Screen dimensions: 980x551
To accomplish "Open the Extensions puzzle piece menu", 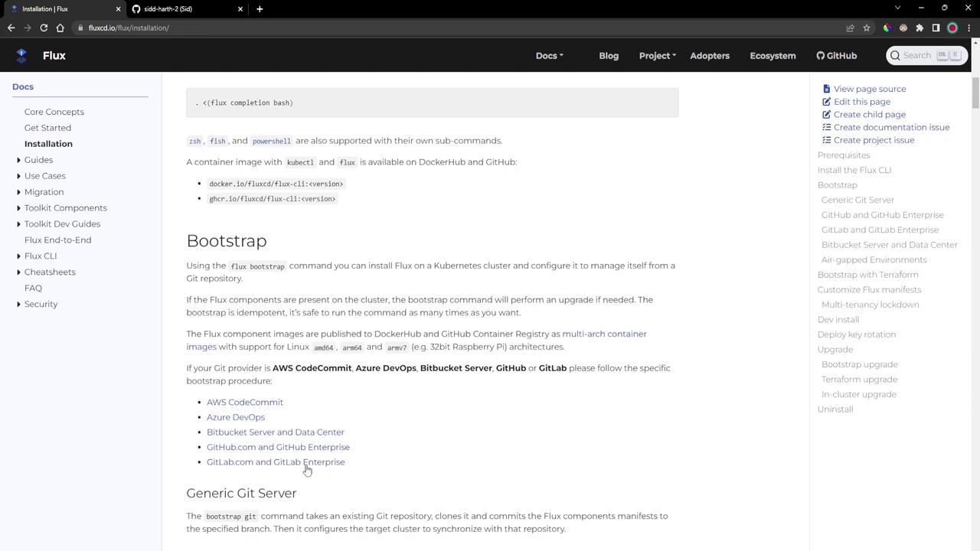I will [920, 28].
